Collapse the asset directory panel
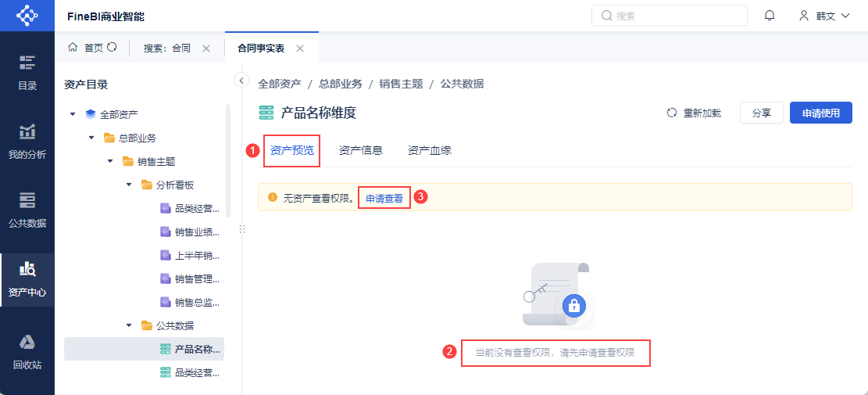 click(241, 80)
